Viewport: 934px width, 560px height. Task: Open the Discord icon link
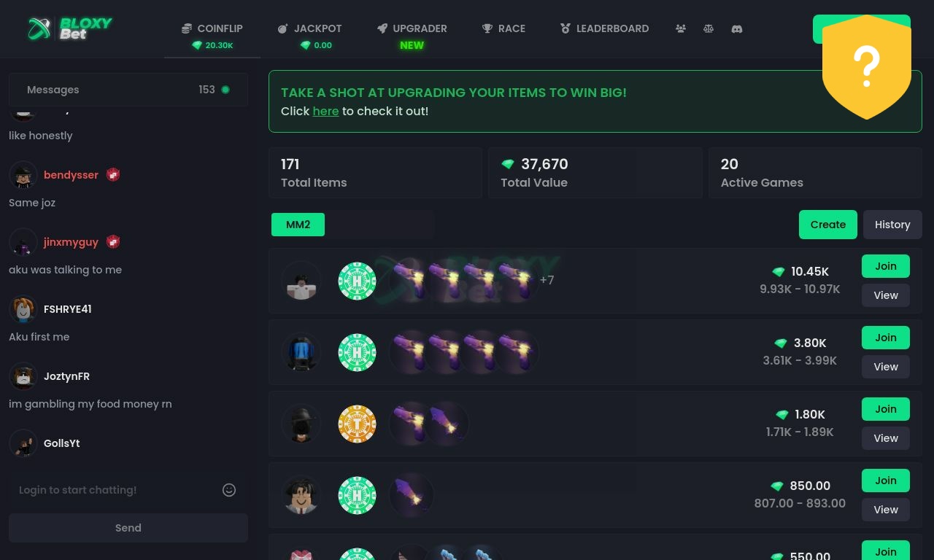pyautogui.click(x=737, y=28)
